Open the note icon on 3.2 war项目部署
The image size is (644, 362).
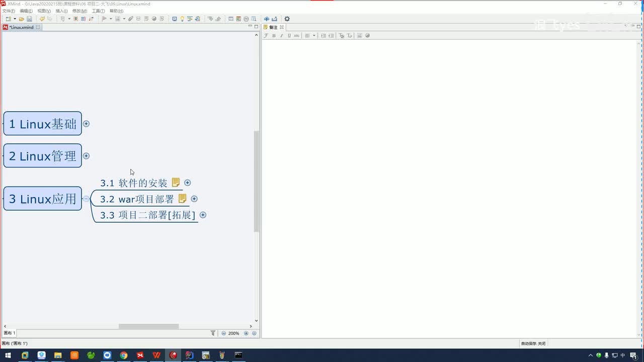pos(182,199)
